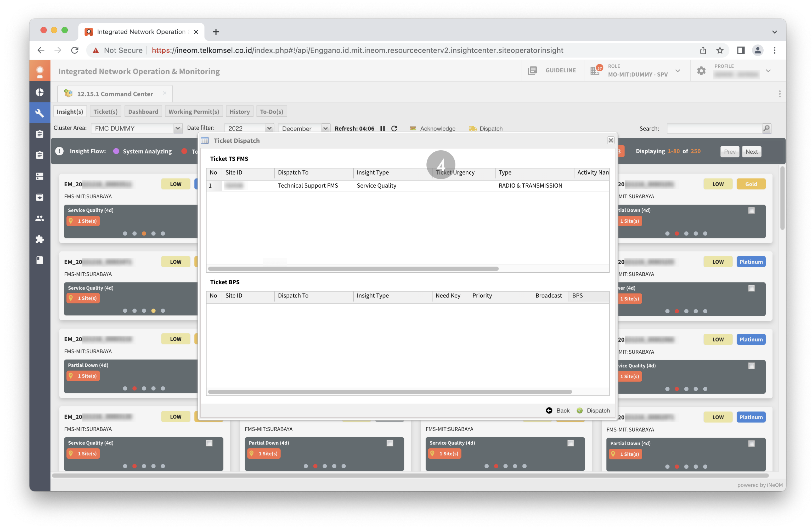Screen dimensions: 812x529
Task: Click the browser reload button
Action: 75,50
